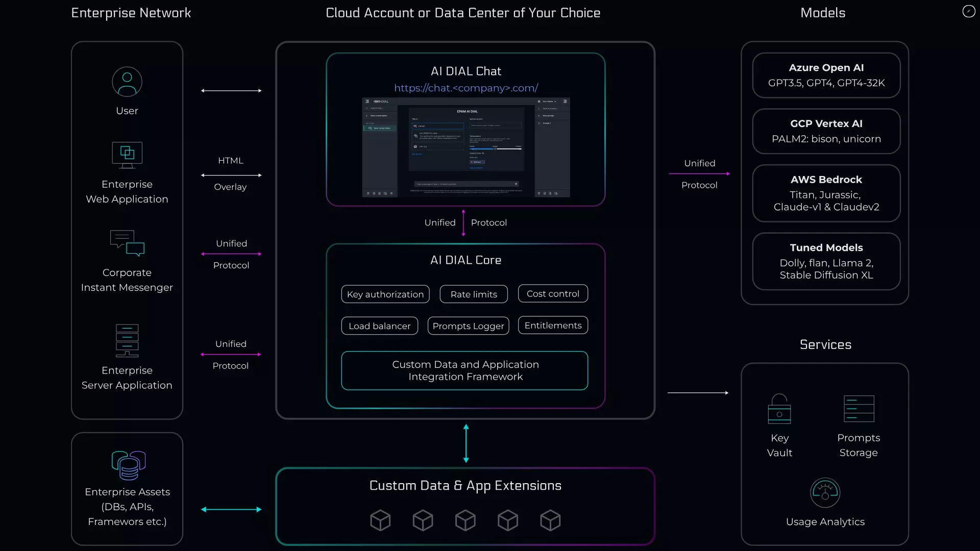
Task: Open the Key Vault padlock icon
Action: (779, 409)
